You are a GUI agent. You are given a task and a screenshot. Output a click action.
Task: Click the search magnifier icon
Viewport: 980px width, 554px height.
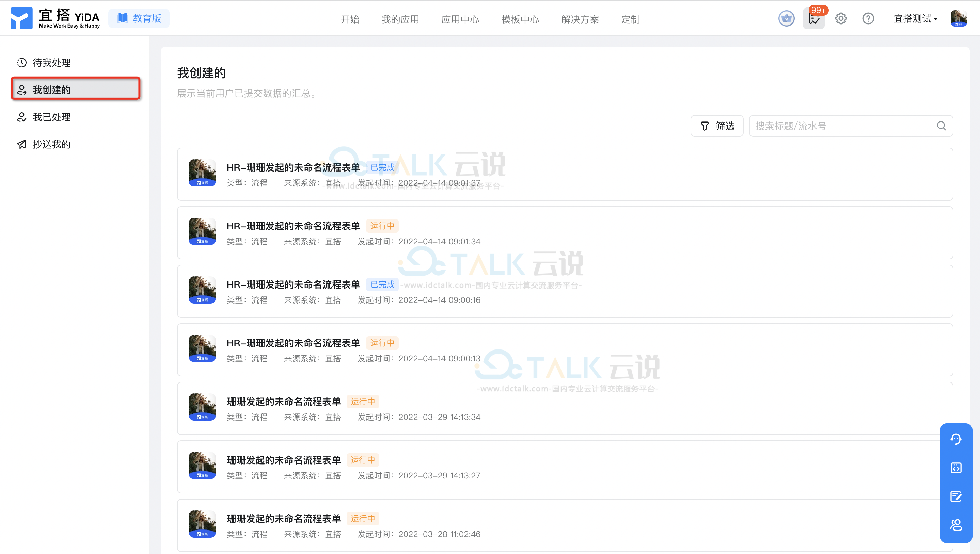click(x=941, y=126)
